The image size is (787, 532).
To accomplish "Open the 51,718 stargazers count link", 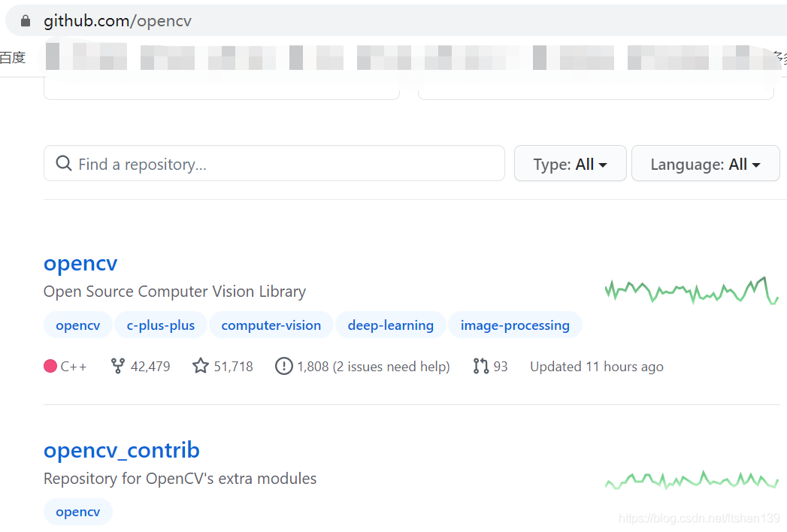I will point(233,367).
